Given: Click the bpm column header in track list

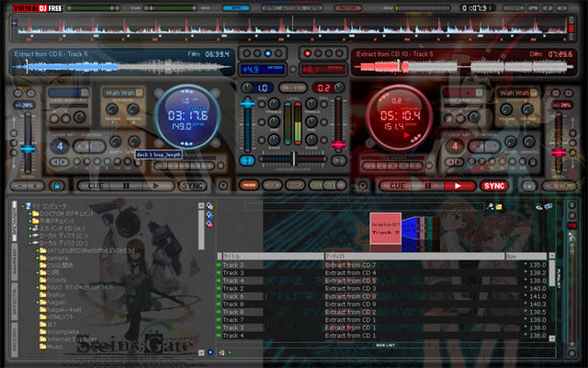Looking at the screenshot, I should point(526,256).
